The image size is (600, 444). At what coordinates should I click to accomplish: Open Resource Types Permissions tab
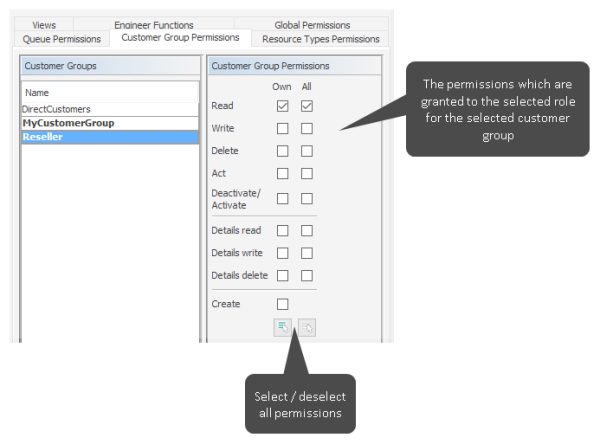320,39
